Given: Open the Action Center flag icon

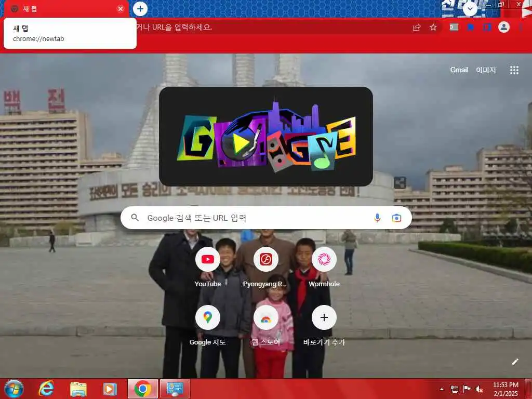Looking at the screenshot, I should pyautogui.click(x=467, y=389).
